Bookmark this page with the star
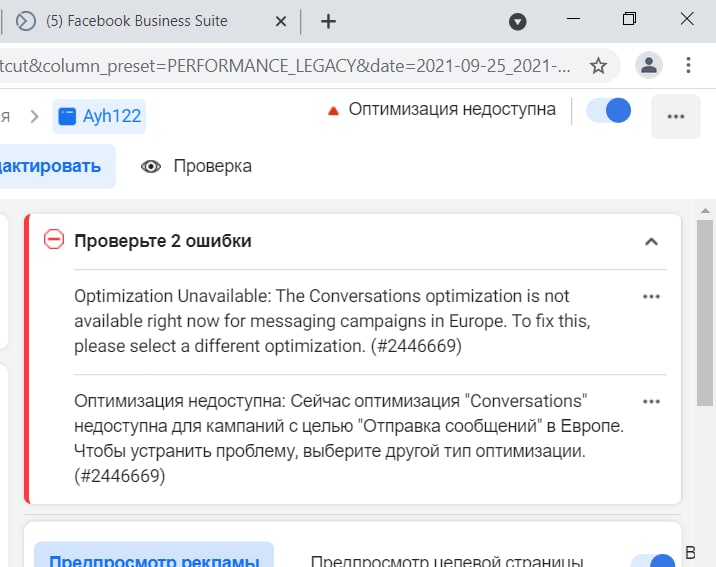 (x=598, y=66)
